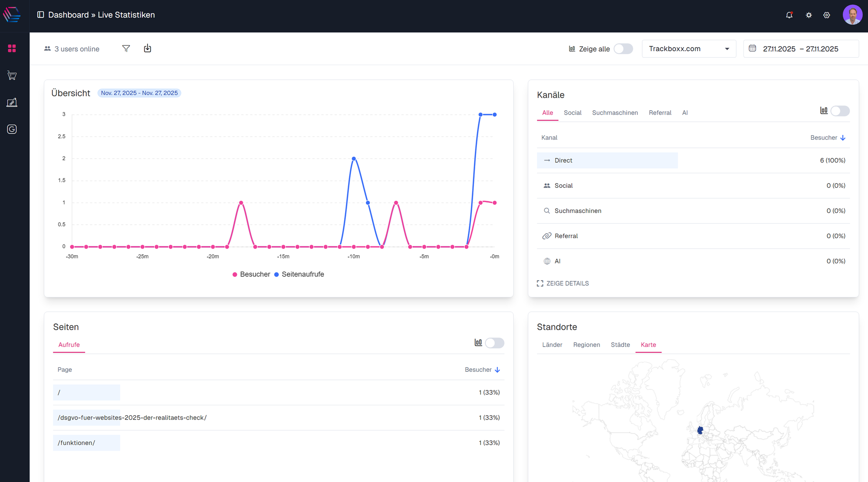The width and height of the screenshot is (868, 482).
Task: Toggle the Seiten chart view switch
Action: point(494,343)
